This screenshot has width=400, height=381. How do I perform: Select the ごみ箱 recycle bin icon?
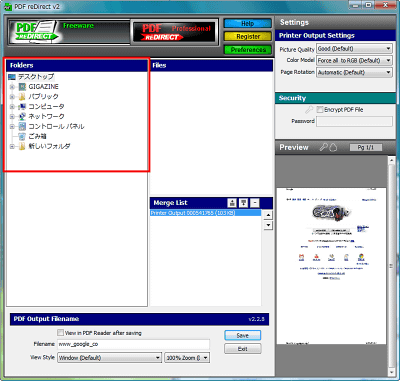click(x=22, y=136)
